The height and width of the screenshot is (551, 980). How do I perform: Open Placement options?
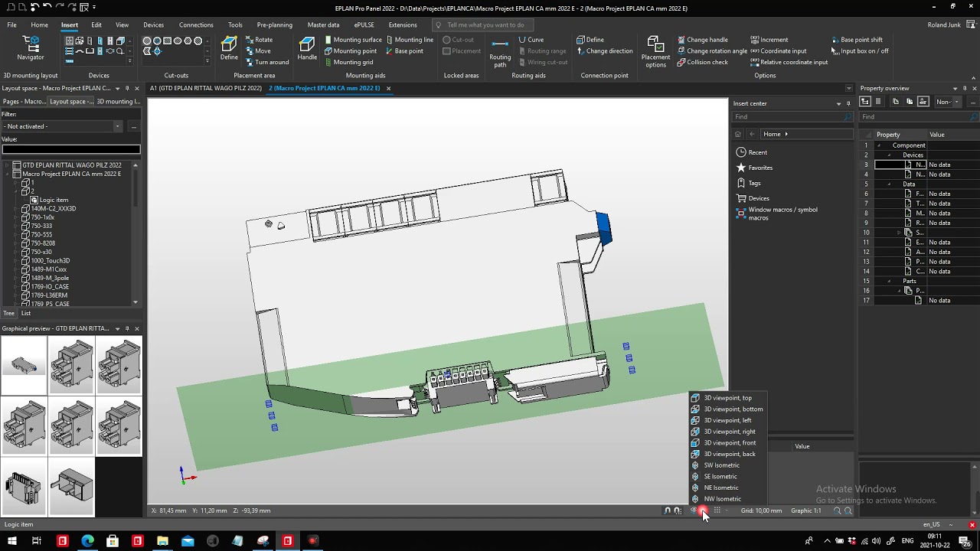point(655,51)
